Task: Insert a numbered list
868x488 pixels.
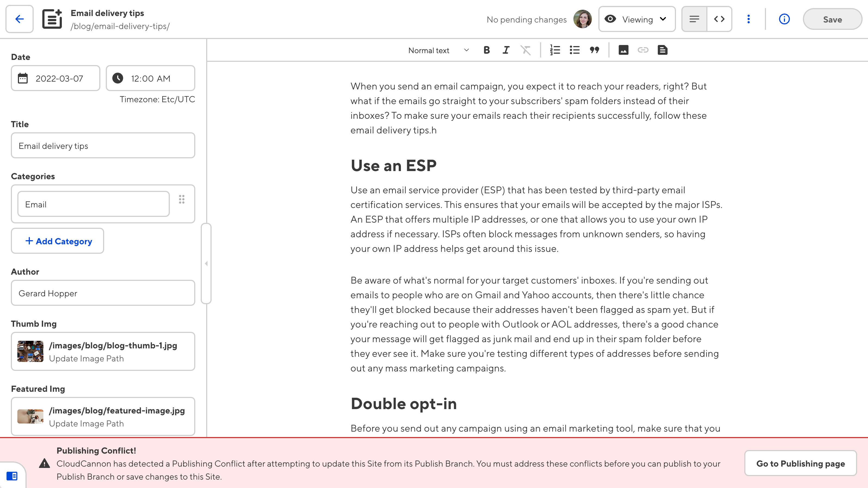Action: [555, 50]
